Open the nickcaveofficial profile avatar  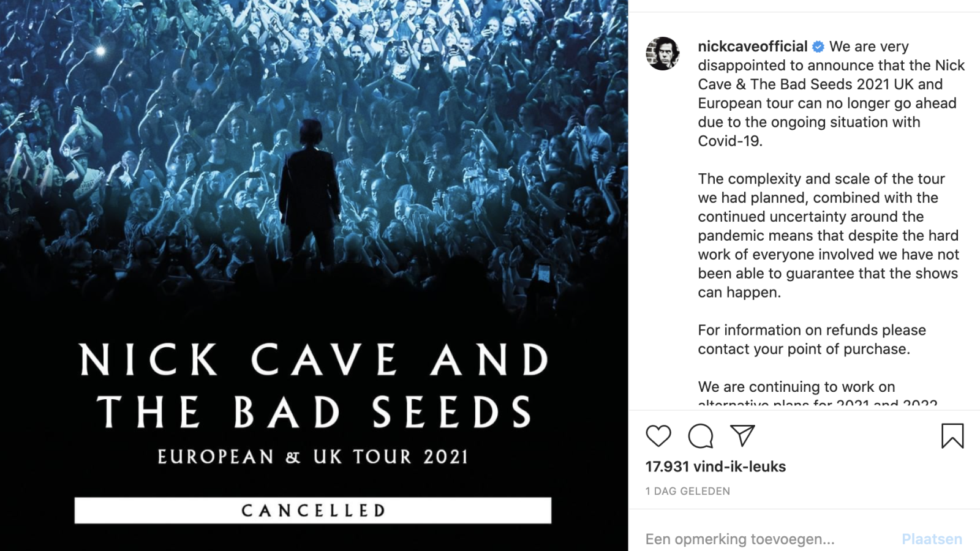pyautogui.click(x=663, y=53)
